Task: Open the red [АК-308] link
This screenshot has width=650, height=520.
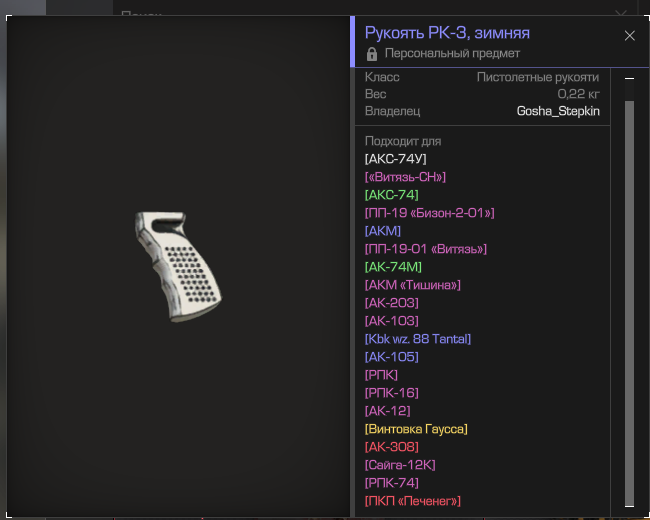Action: point(392,447)
